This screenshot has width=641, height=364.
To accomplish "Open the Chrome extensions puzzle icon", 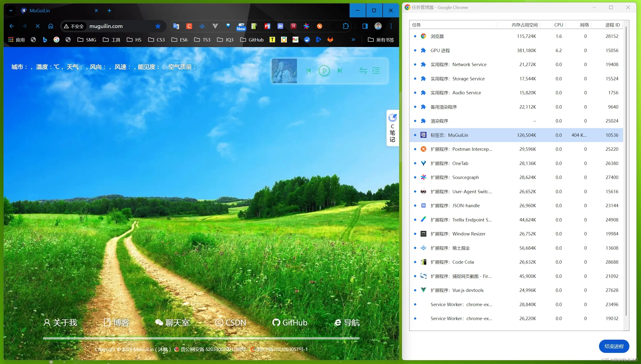I will [345, 26].
